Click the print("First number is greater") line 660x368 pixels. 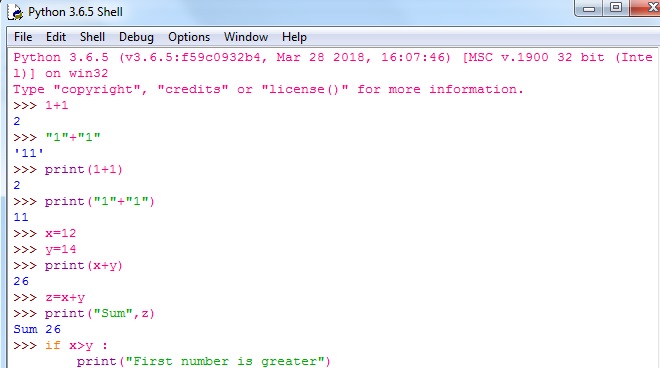(x=204, y=361)
